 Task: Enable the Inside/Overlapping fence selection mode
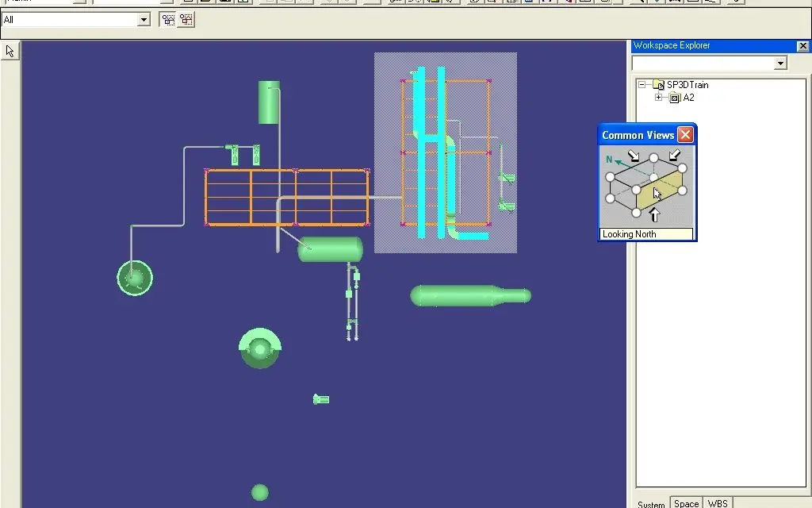(186, 20)
